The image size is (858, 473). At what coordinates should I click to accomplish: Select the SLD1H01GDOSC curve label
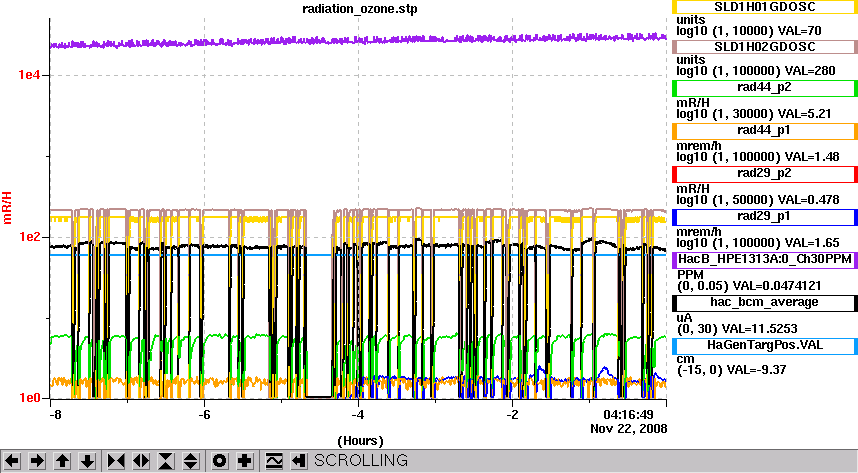point(764,7)
